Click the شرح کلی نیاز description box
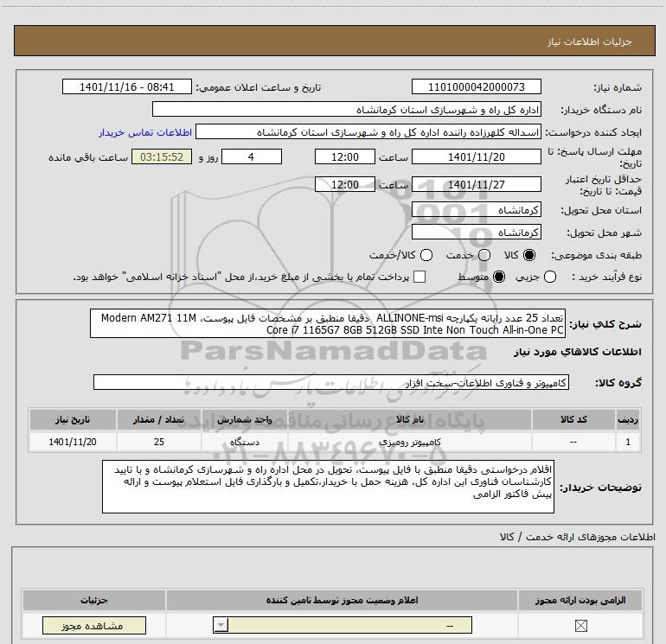Screen dimensions: 666x644 [328, 323]
